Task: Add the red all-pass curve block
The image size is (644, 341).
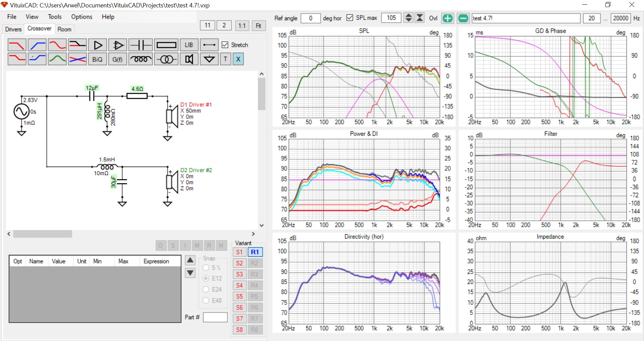Action: point(57,45)
